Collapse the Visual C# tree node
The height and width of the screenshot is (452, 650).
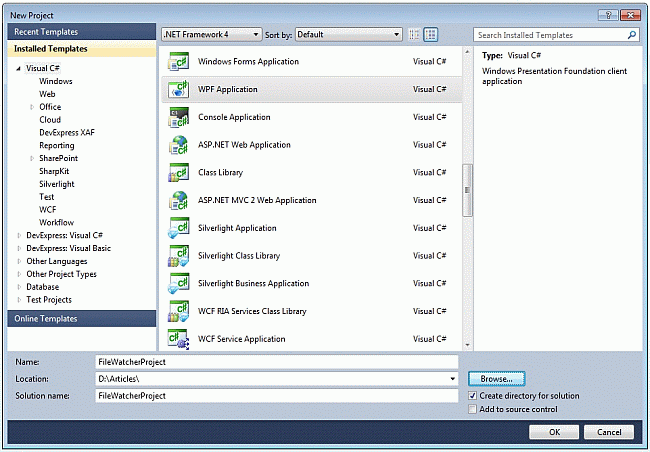pyautogui.click(x=18, y=68)
